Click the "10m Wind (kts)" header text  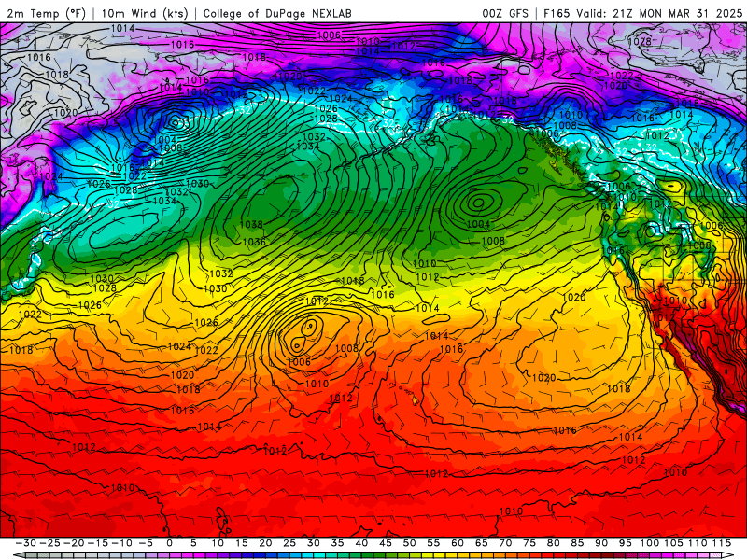146,13
